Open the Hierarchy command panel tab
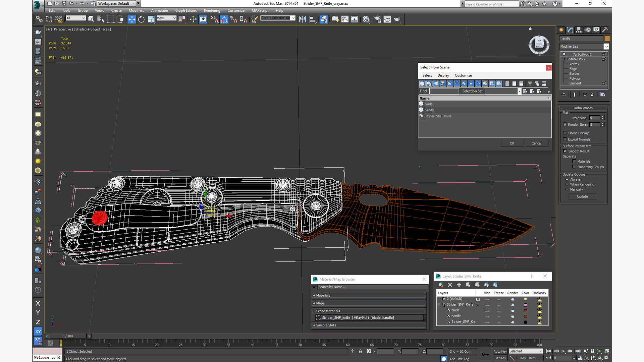This screenshot has height=362, width=644. [x=579, y=30]
